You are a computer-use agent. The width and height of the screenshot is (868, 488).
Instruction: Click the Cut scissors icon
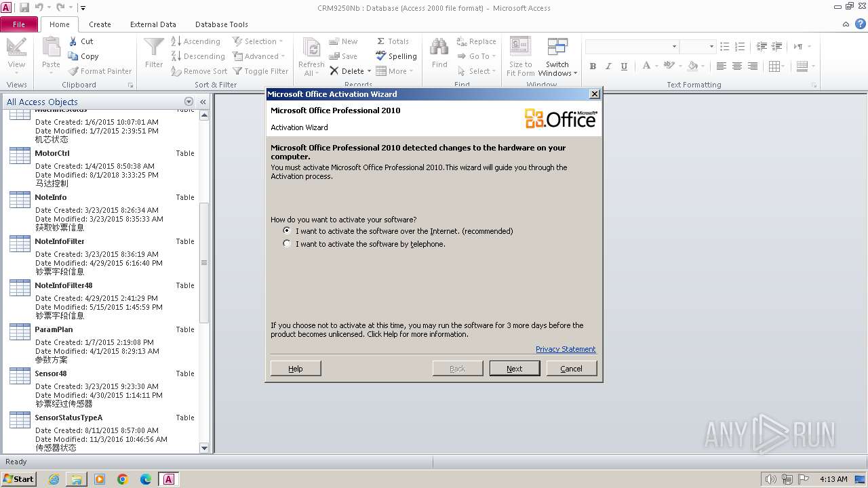coord(73,41)
